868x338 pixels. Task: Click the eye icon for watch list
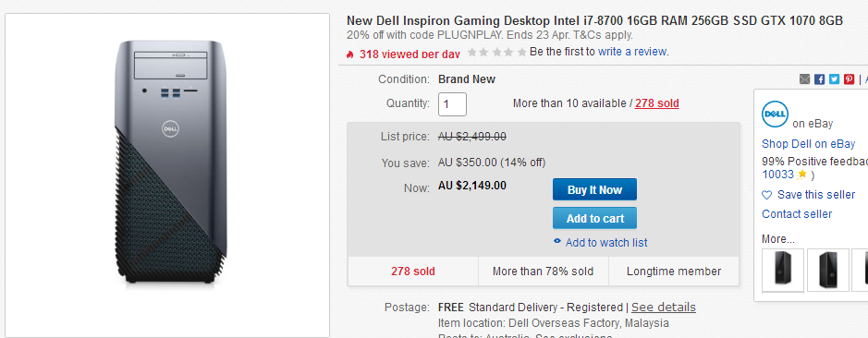coord(557,242)
